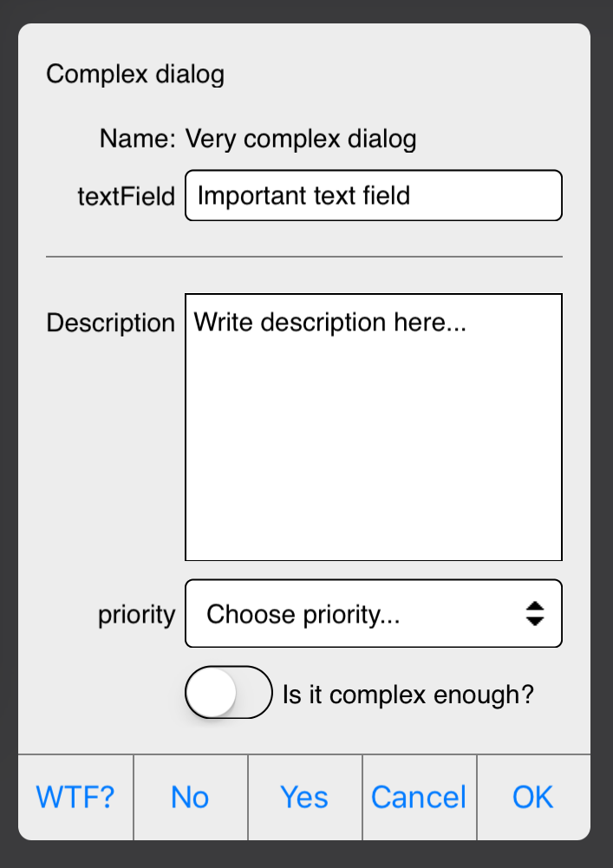Click the "Description" label

click(110, 323)
